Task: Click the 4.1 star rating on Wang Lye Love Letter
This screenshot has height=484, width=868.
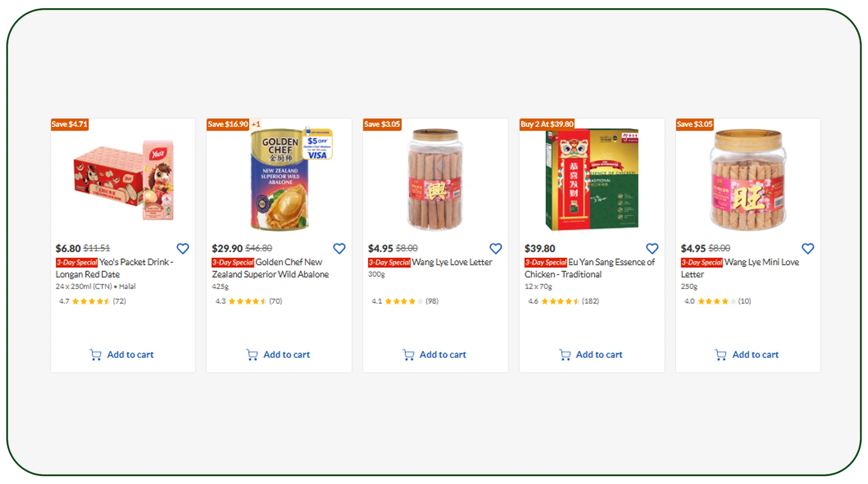Action: coord(402,301)
